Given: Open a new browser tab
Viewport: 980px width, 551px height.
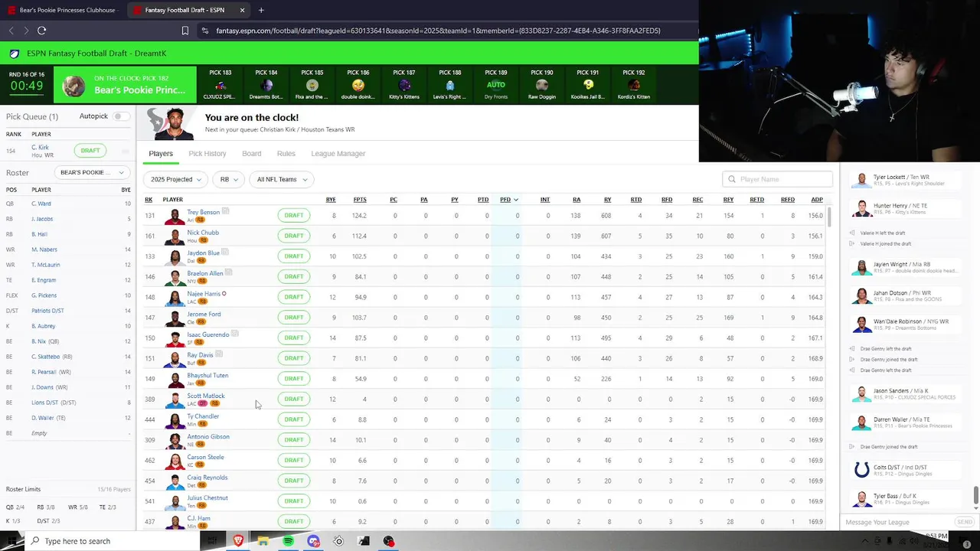Looking at the screenshot, I should coord(261,10).
